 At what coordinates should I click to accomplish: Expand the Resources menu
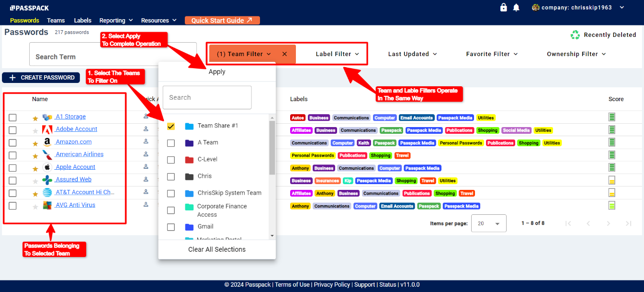click(159, 21)
